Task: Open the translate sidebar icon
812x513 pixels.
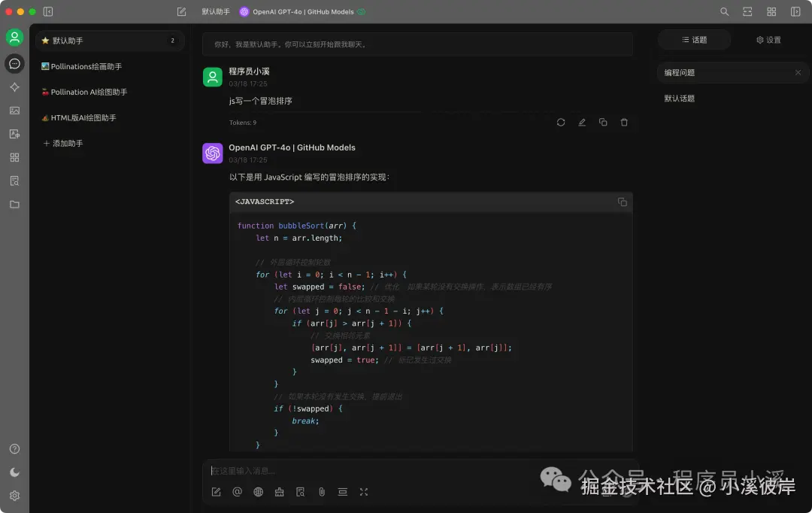Action: 14,134
